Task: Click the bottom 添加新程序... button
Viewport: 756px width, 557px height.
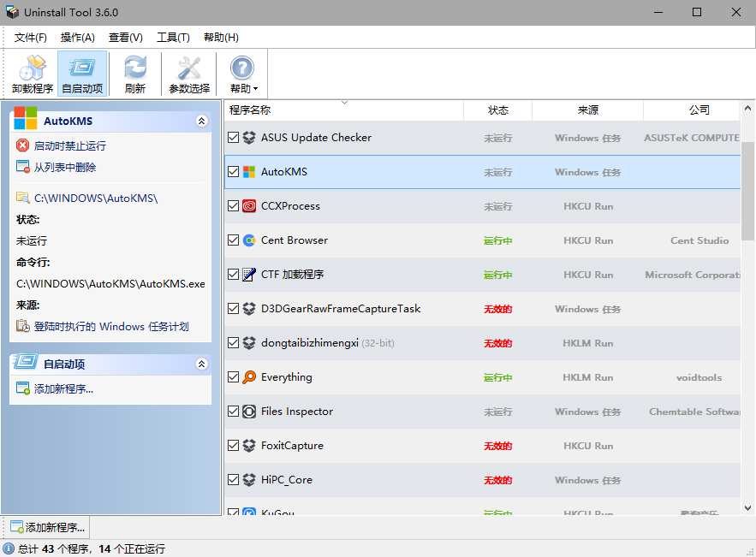Action: [x=47, y=528]
